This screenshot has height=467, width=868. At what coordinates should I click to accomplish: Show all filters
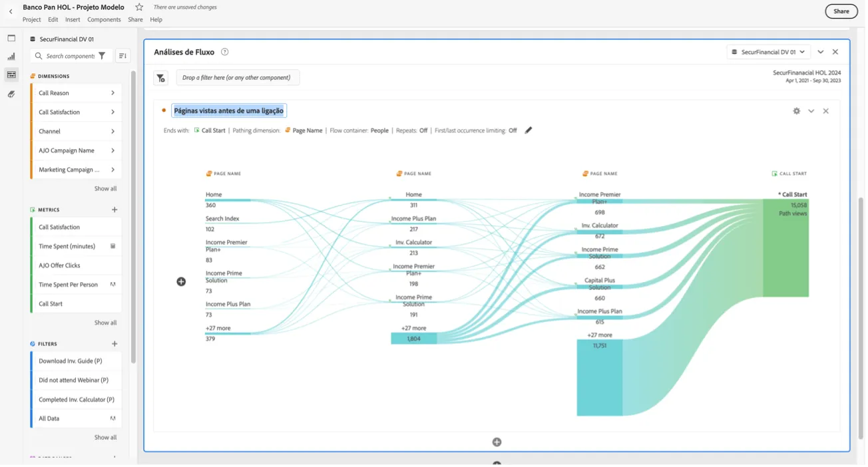[105, 438]
